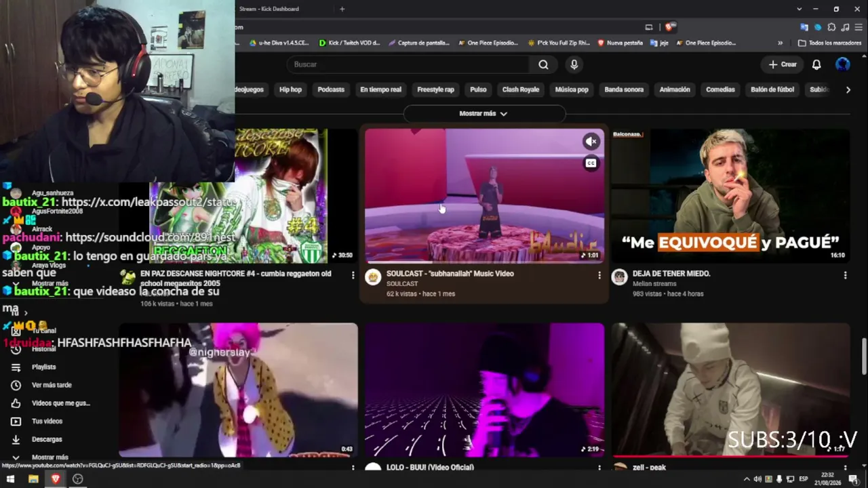Open the 'Kick / Twitch VOD d...' bookmark
868x488 pixels.
(350, 43)
